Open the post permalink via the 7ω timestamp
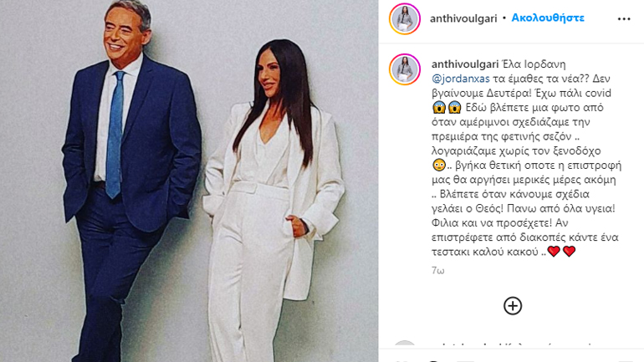Screen dimensions: 644x362 (x=437, y=271)
